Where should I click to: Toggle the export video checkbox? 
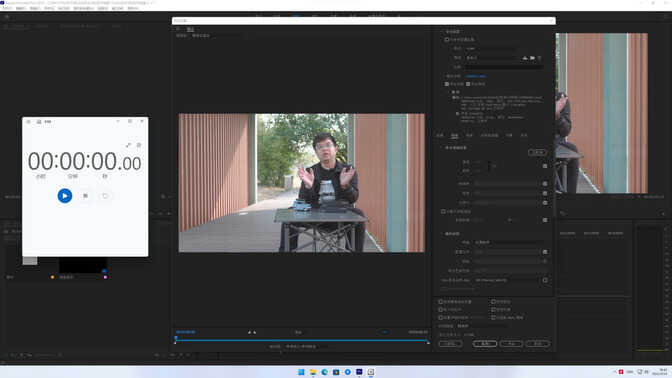tap(447, 84)
